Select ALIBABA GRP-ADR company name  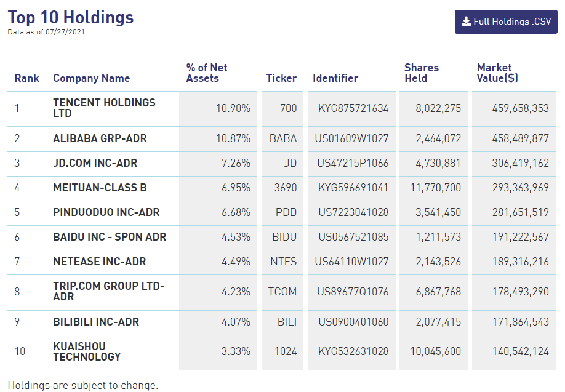pyautogui.click(x=100, y=138)
